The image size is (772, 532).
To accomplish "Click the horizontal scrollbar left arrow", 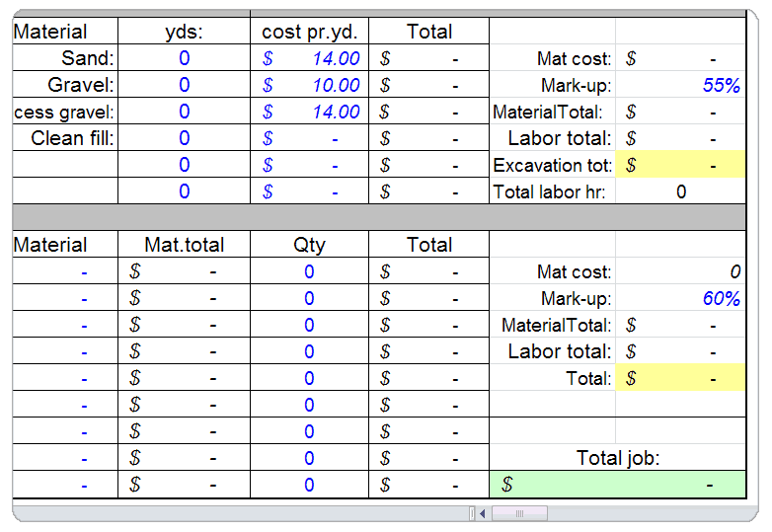I will [483, 513].
